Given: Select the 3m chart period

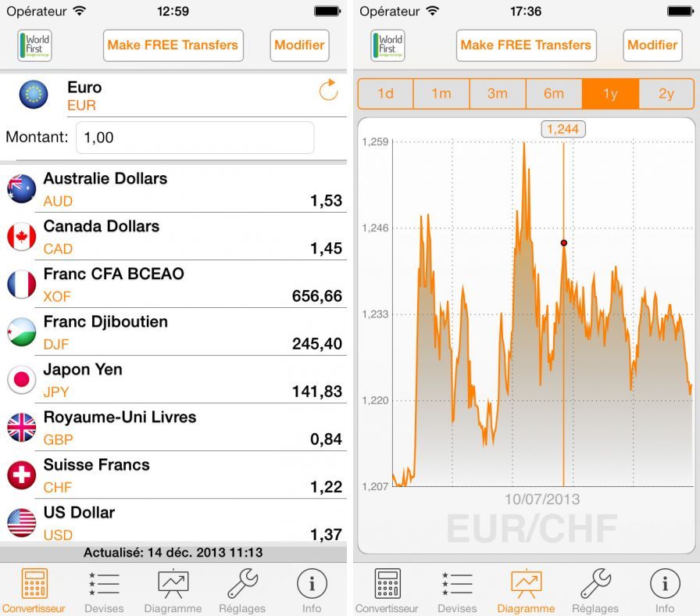Looking at the screenshot, I should point(498,94).
